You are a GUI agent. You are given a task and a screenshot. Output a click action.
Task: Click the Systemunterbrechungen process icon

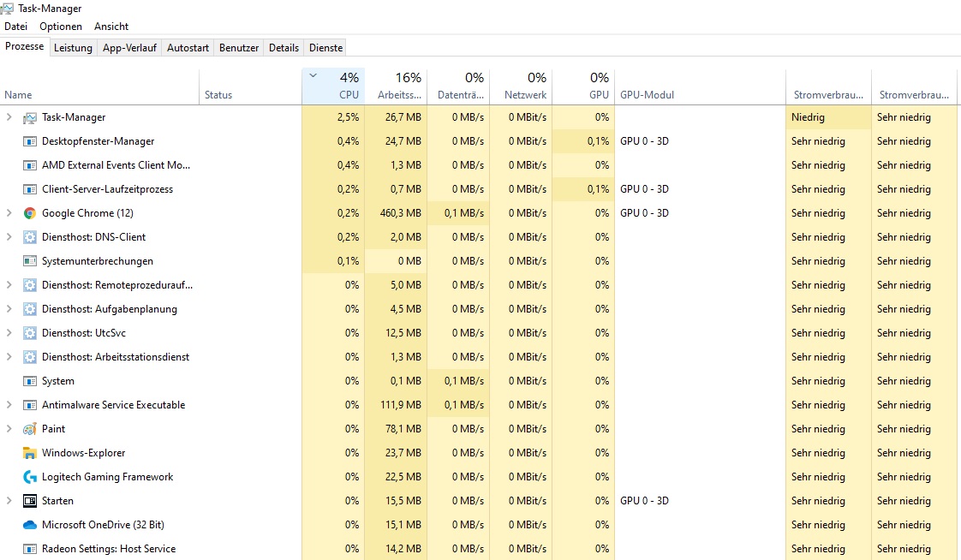coord(29,261)
